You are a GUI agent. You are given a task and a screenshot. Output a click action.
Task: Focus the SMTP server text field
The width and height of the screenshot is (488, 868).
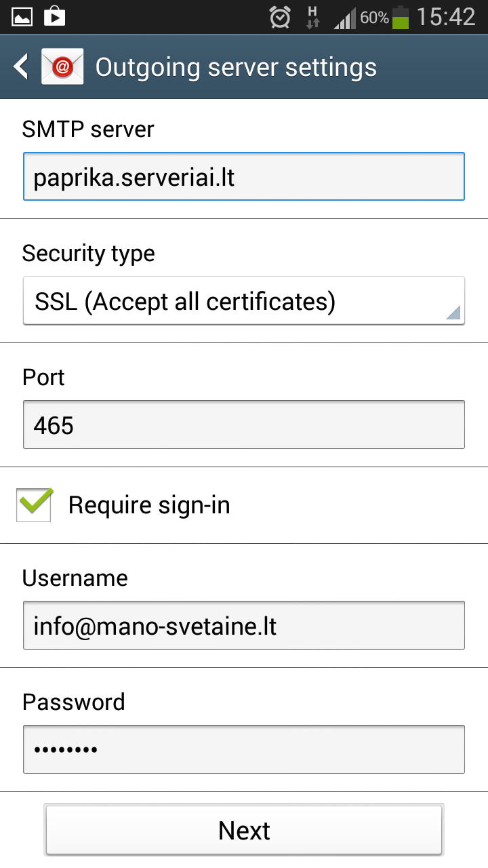(x=243, y=177)
